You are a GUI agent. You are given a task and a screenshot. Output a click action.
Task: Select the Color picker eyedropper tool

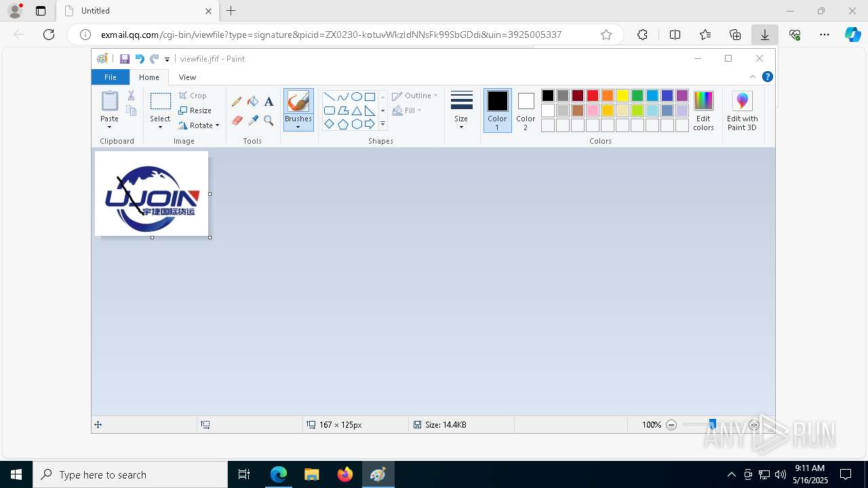(x=253, y=121)
